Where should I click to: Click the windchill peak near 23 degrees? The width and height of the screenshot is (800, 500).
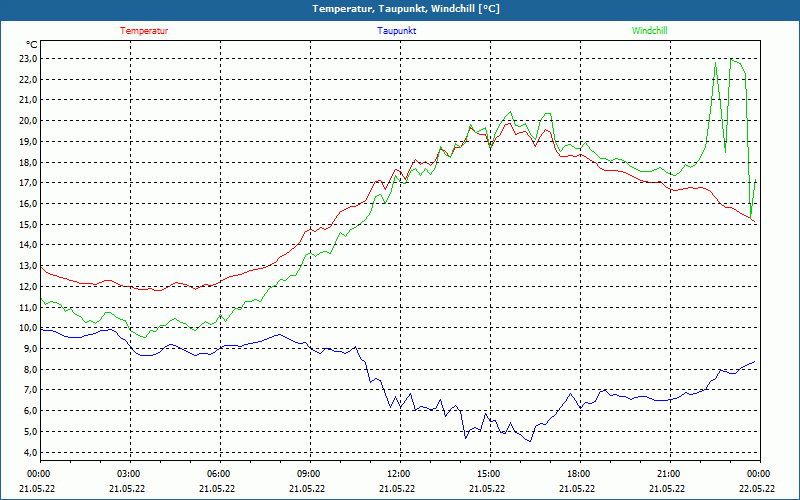[732, 59]
